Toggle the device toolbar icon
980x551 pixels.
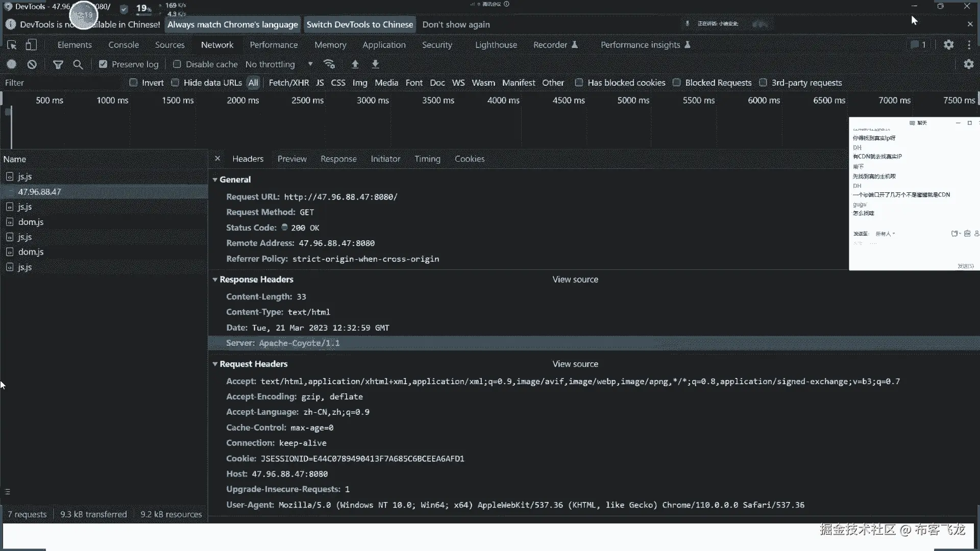click(x=31, y=45)
